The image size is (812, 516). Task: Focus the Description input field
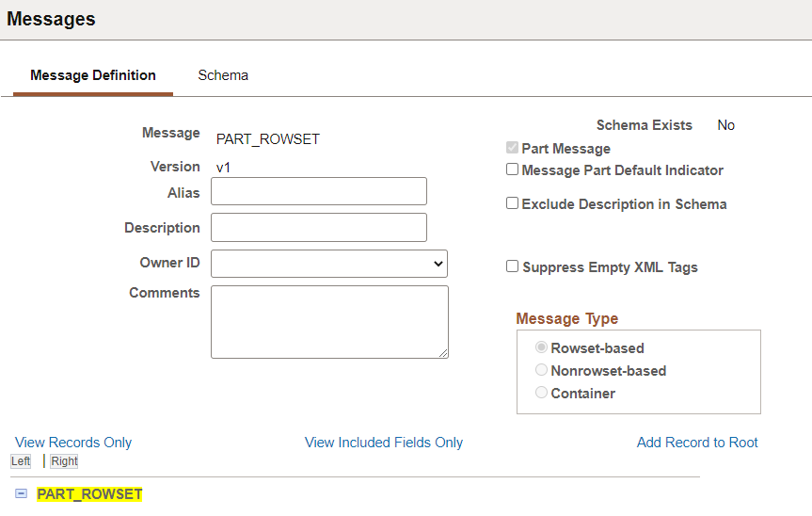tap(319, 227)
